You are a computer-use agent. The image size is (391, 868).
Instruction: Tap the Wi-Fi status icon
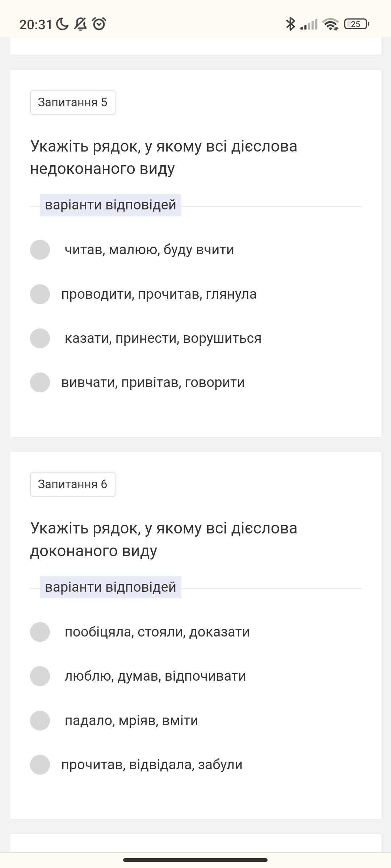click(331, 24)
